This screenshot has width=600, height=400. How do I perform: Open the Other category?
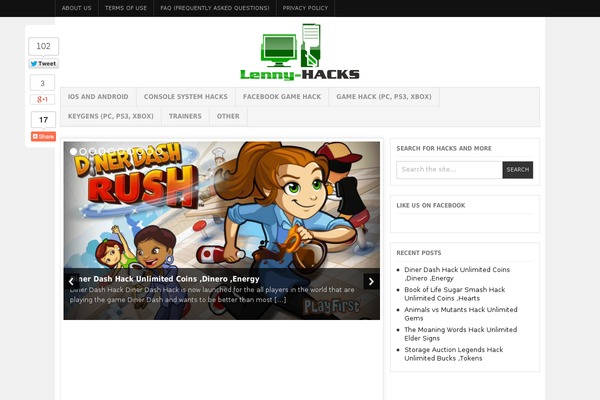pos(228,116)
